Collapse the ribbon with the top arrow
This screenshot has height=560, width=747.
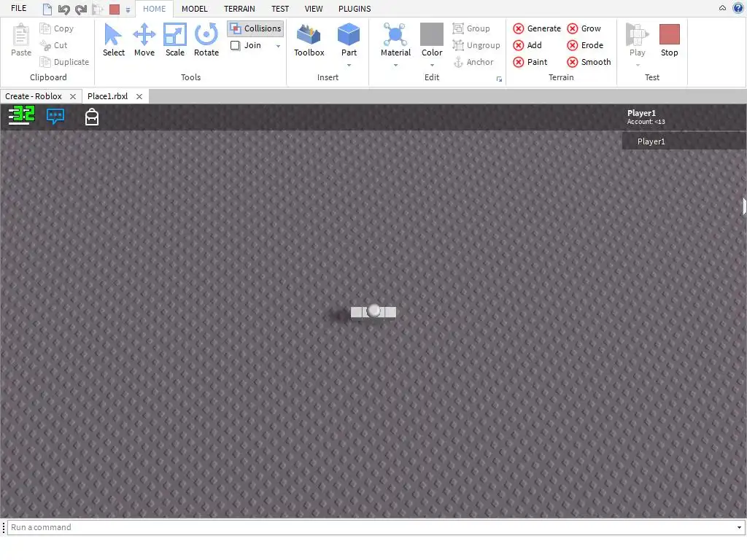click(722, 8)
